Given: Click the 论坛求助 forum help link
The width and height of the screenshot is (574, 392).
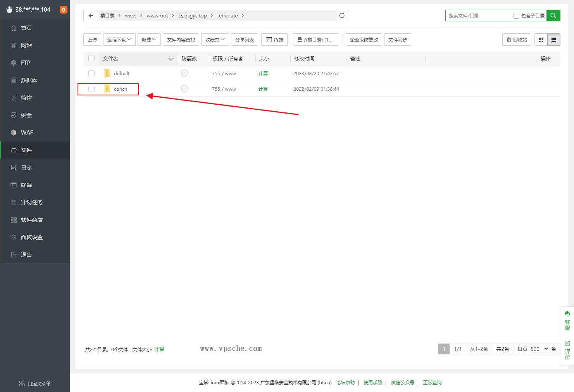Looking at the screenshot, I should [345, 383].
